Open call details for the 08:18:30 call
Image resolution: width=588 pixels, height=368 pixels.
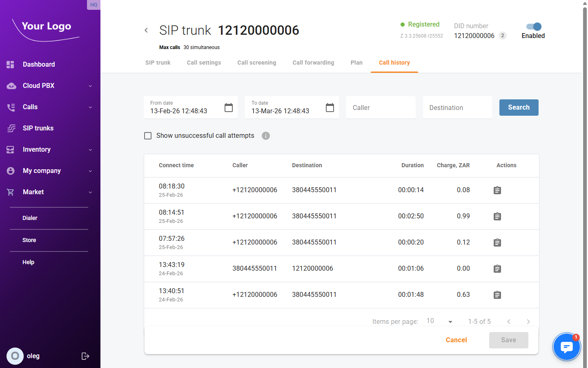497,190
